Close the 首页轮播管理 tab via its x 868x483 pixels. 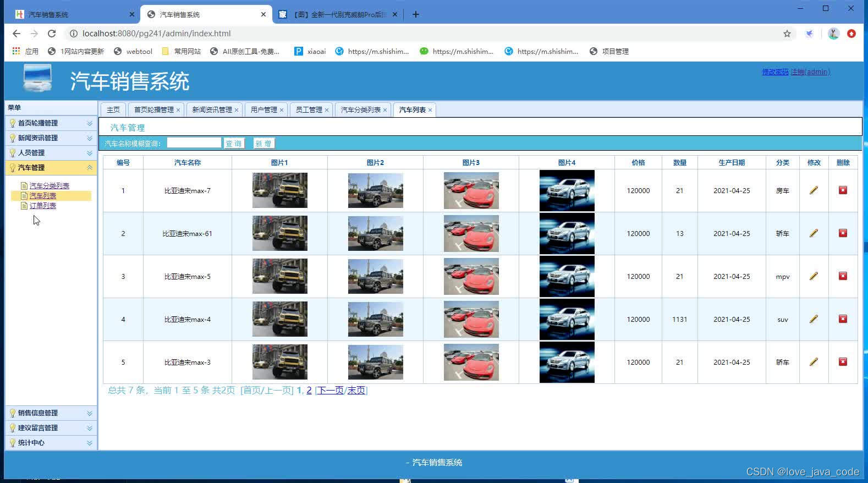(178, 110)
